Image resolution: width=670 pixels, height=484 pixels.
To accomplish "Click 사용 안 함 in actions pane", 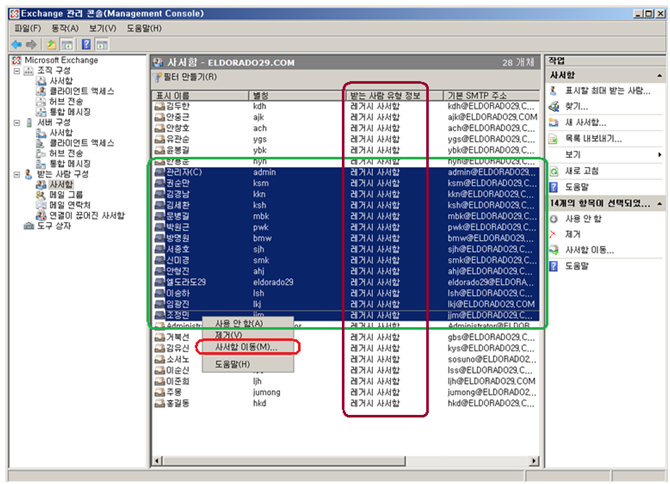I will click(x=583, y=219).
